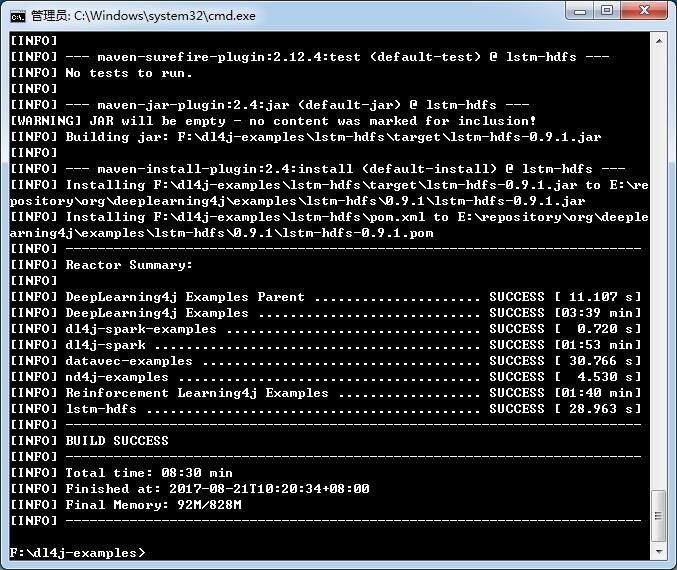Click the 'Building jar:' output line
Viewport: 677px width, 570px height.
(x=306, y=137)
